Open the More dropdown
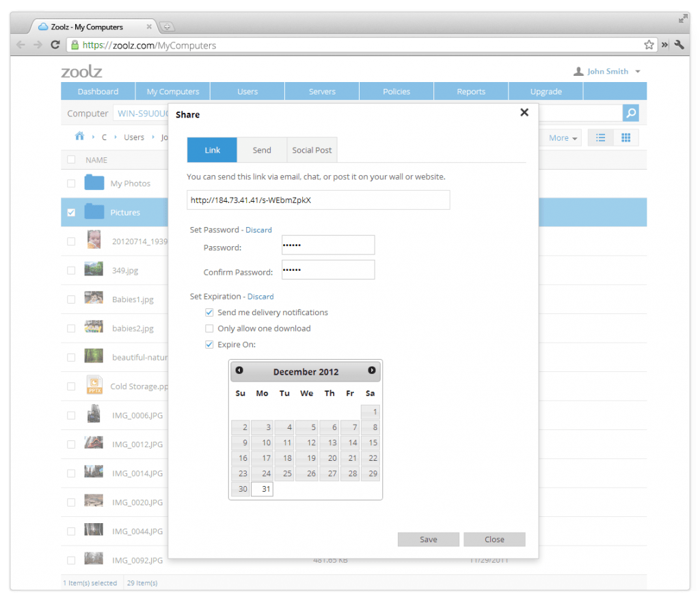 coord(561,137)
